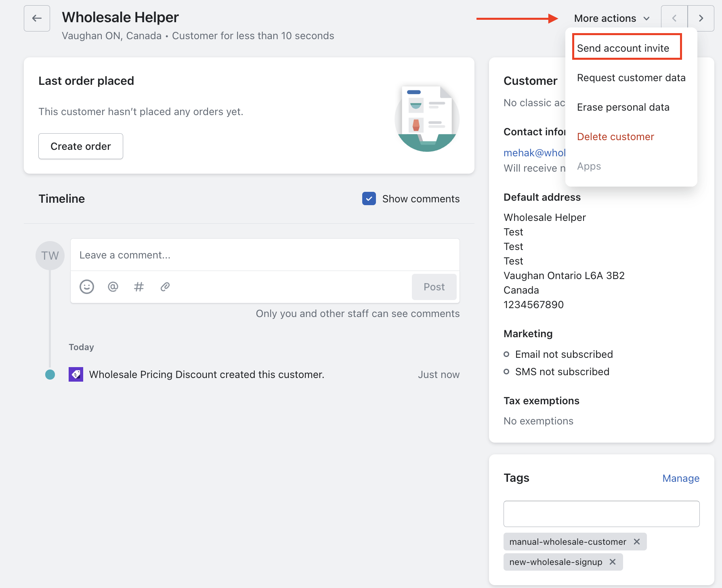Expand the More actions dropdown
This screenshot has width=722, height=588.
coord(612,18)
